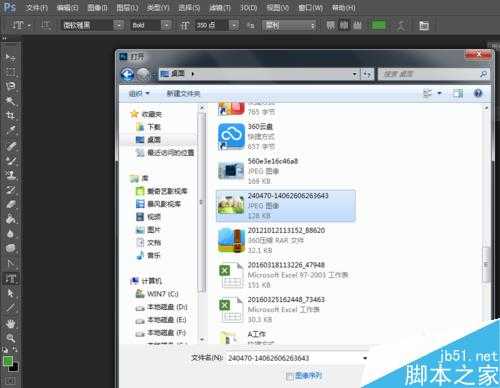Viewport: 500px width, 388px height.
Task: Select the Brush tool
Action: click(10, 160)
